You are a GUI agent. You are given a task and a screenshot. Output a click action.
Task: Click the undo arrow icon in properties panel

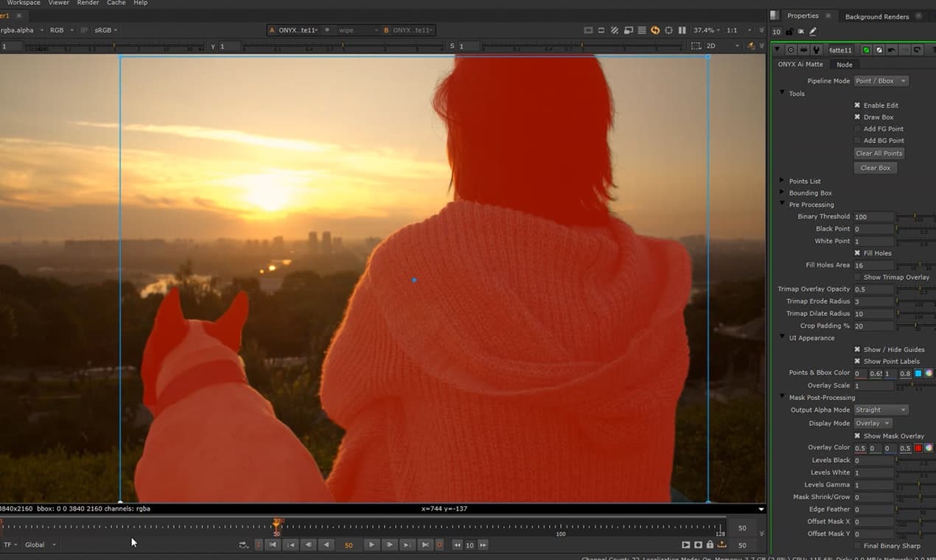click(892, 49)
